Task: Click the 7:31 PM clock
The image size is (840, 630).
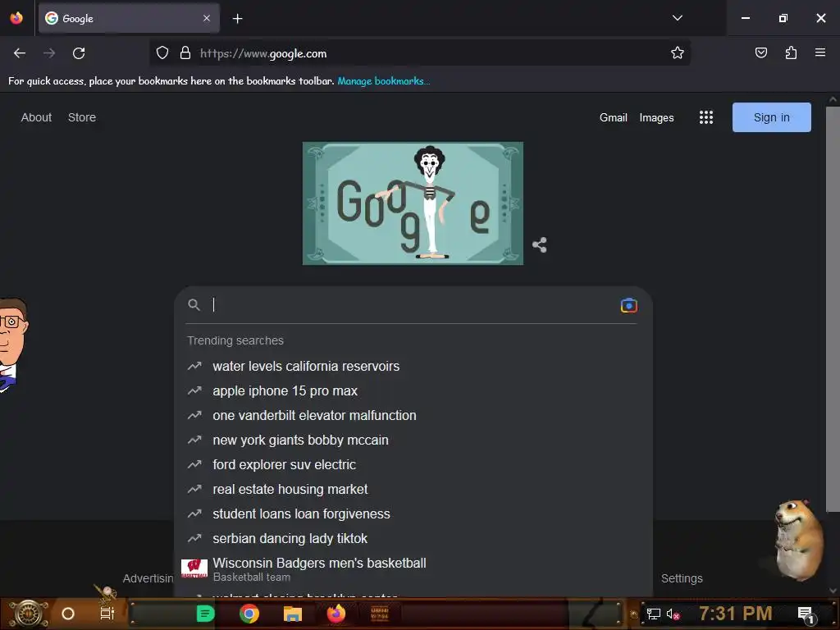Action: pos(736,614)
